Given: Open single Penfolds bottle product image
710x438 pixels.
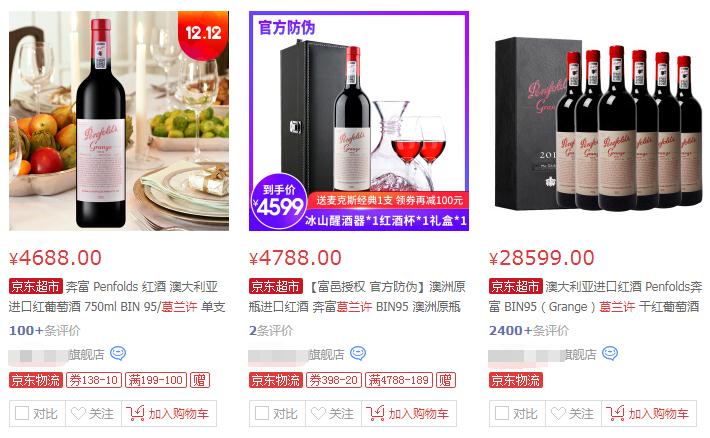Looking at the screenshot, I should pos(119,121).
